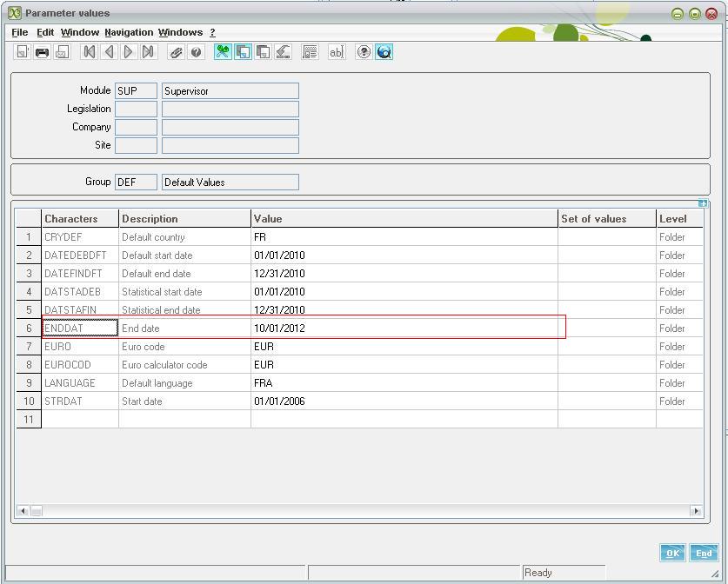This screenshot has height=584, width=728.
Task: Click the stamp/eraser toolbar icon
Action: pyautogui.click(x=284, y=52)
